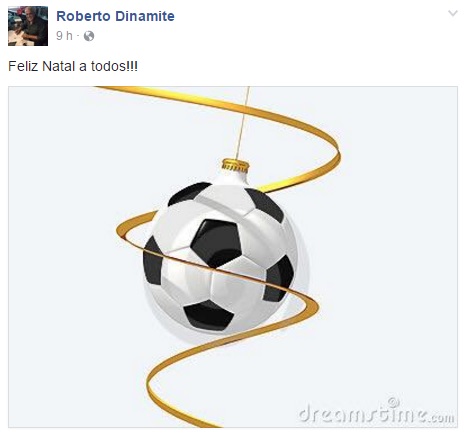Click the post text Feliz Natal a todos!!!

(73, 66)
